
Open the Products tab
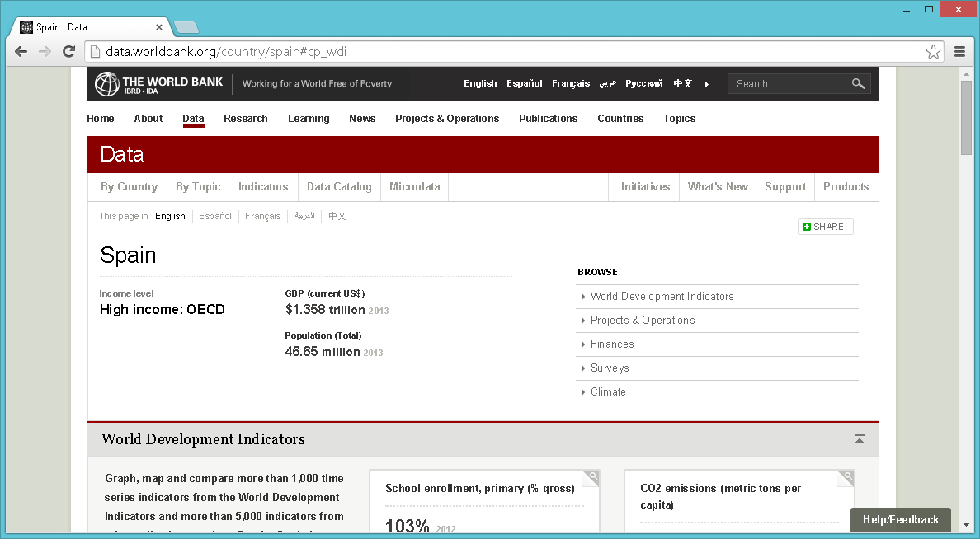click(x=846, y=187)
